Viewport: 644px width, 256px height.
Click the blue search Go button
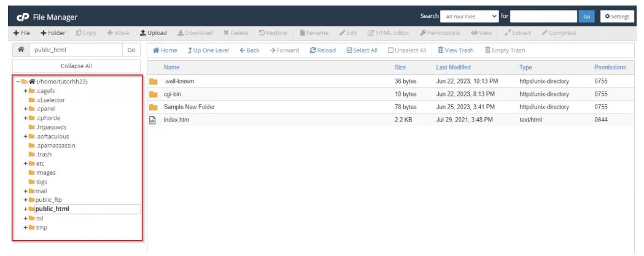coord(586,16)
